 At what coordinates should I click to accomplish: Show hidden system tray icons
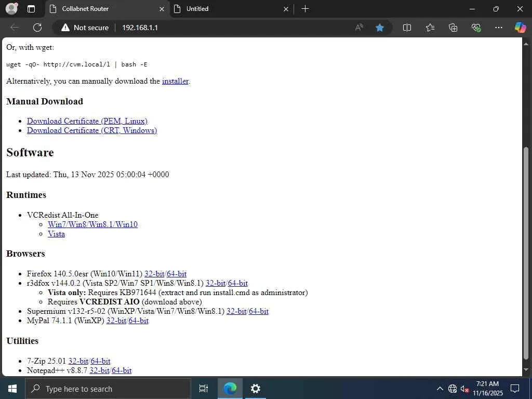[x=440, y=389]
